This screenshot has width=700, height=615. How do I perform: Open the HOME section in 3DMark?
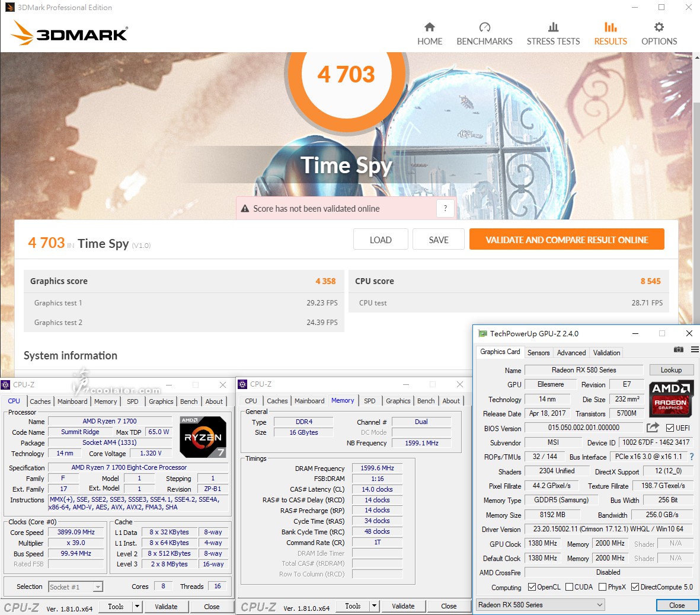pyautogui.click(x=430, y=34)
